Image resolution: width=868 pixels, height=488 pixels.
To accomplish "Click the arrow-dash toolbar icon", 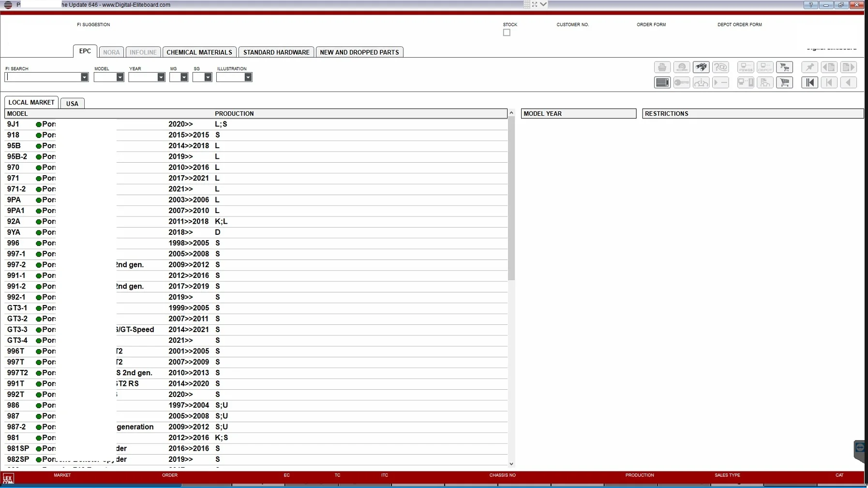I will click(x=720, y=83).
